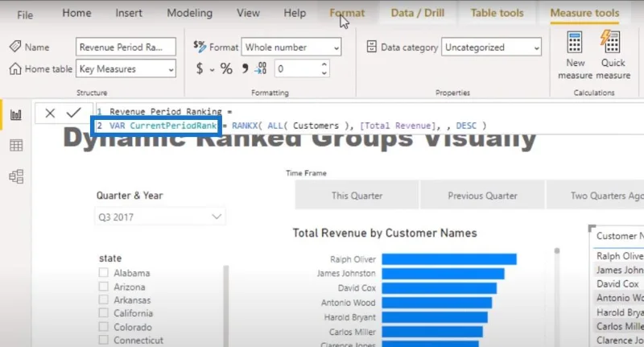This screenshot has height=347, width=644.
Task: Select the Harold Bryant revenue bar
Action: 435,317
